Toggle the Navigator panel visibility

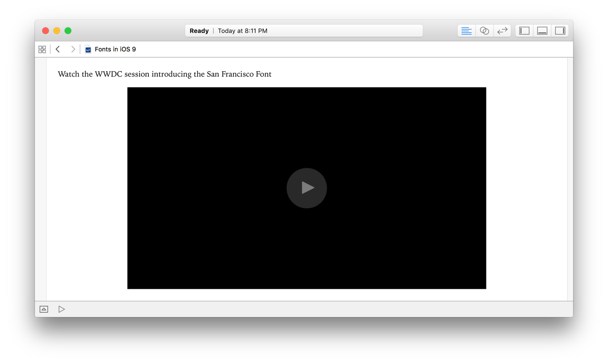point(524,30)
